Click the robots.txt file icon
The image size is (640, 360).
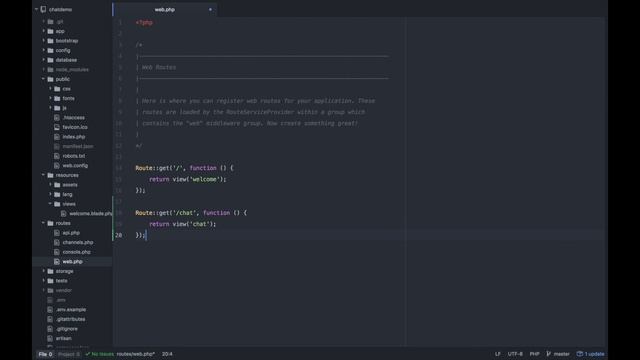57,156
